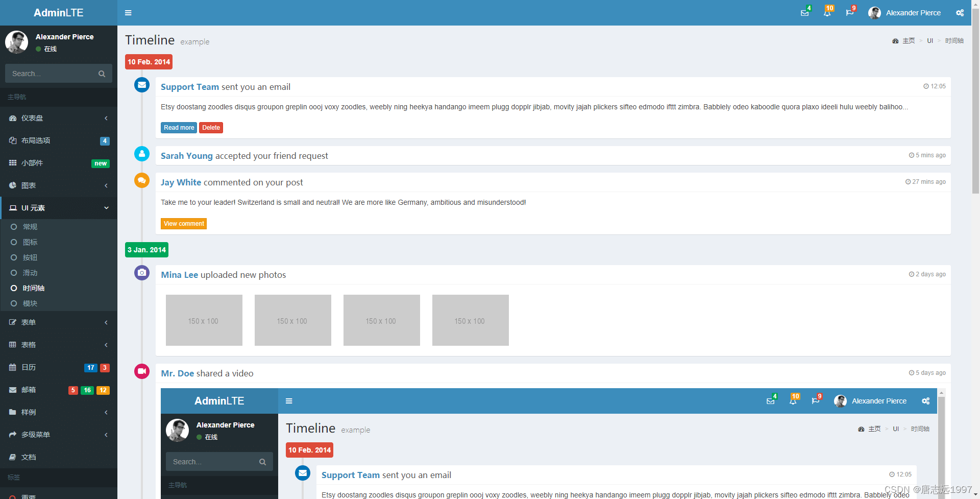Viewport: 980px width, 499px height.
Task: Expand the 图表 charts menu
Action: click(x=59, y=185)
